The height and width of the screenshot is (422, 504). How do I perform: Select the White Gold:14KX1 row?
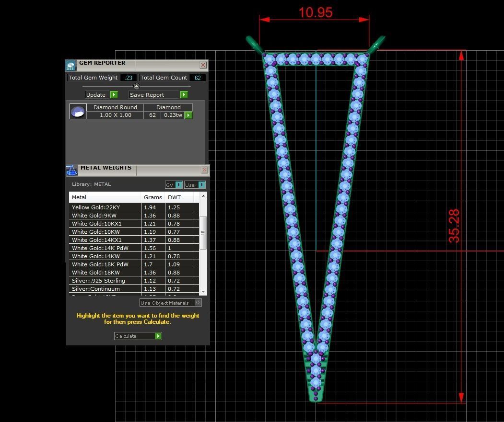pos(134,240)
